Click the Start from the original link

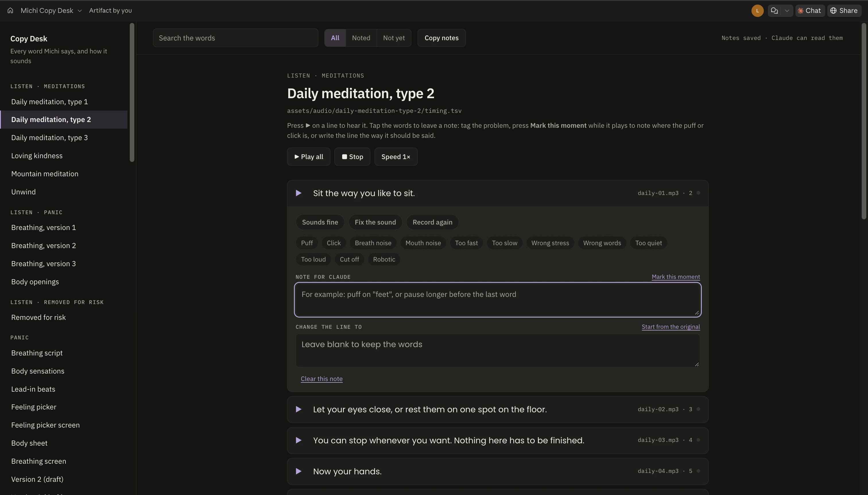[x=671, y=327]
